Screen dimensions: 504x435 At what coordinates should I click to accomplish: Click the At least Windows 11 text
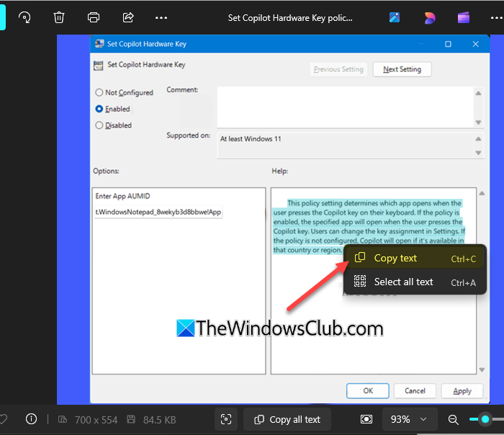251,139
